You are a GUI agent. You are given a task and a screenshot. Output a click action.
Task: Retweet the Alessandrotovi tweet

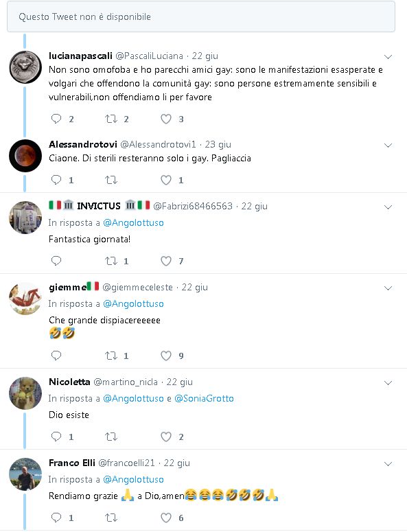coord(111,180)
